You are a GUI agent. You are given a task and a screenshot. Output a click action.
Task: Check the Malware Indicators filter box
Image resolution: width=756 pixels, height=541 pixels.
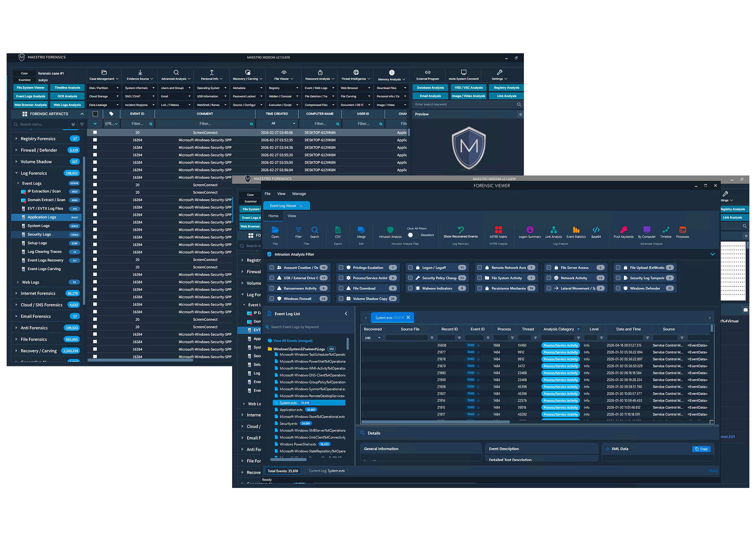point(410,288)
